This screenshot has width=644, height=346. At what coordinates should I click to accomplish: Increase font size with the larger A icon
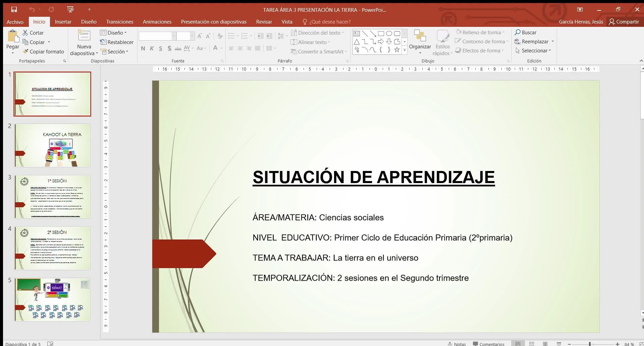(200, 36)
